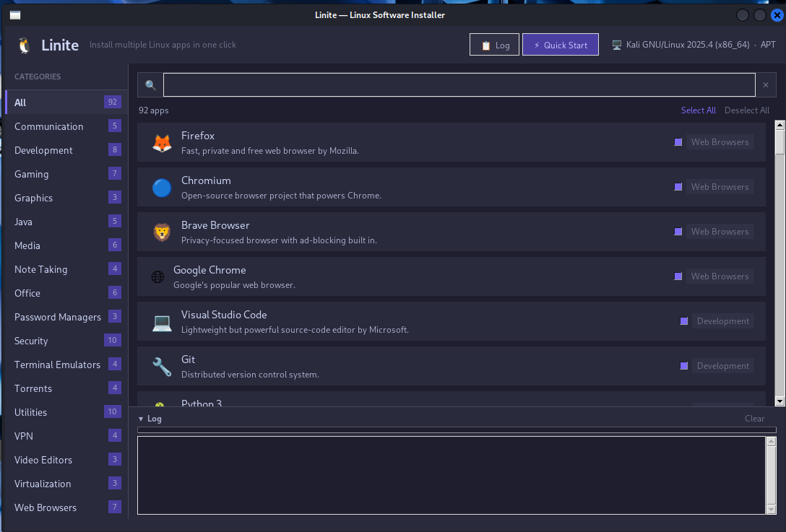This screenshot has height=532, width=786.
Task: Toggle the Google Chrome checkbox
Action: 678,276
